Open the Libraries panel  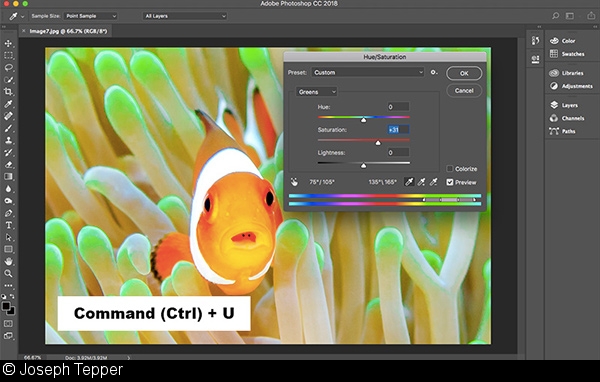[566, 73]
